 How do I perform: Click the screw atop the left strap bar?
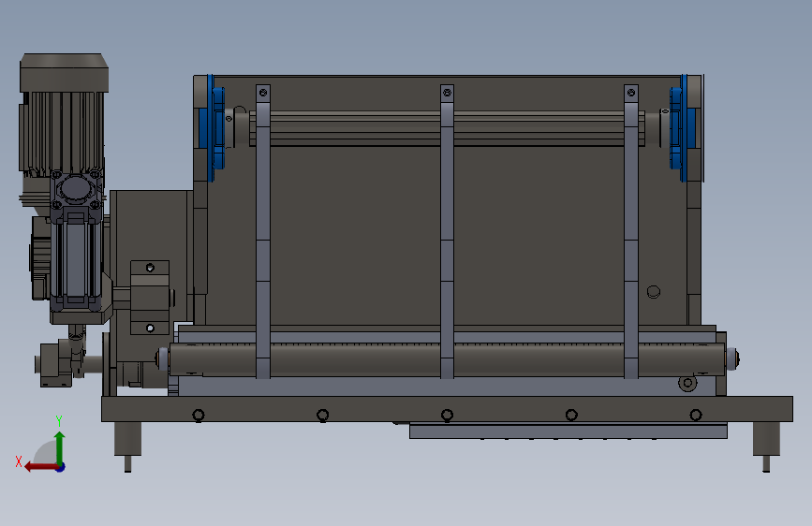(x=263, y=94)
